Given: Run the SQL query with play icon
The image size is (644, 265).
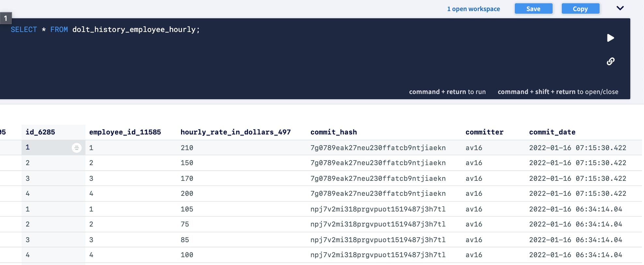Looking at the screenshot, I should pos(610,38).
